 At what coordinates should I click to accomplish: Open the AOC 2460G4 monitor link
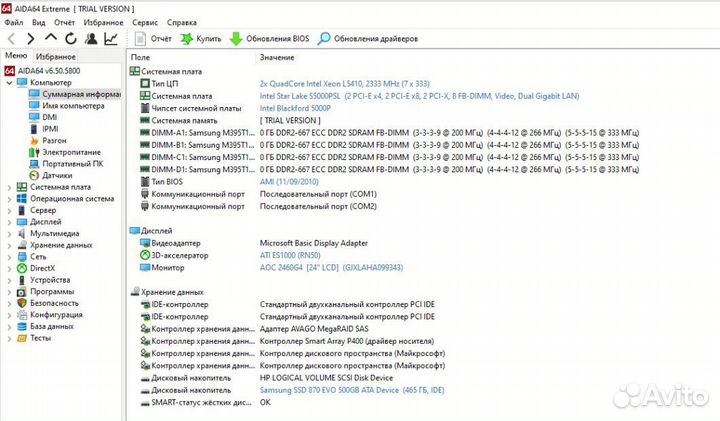point(331,268)
